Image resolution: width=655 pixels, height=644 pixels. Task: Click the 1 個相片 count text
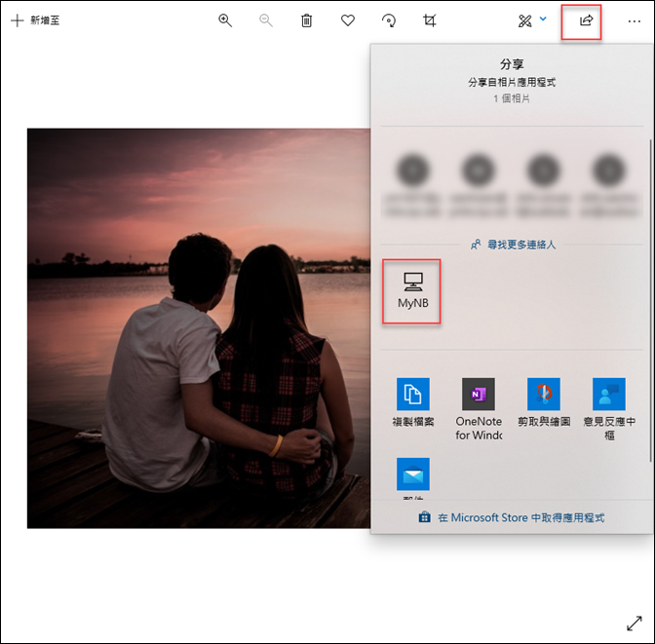click(x=512, y=98)
